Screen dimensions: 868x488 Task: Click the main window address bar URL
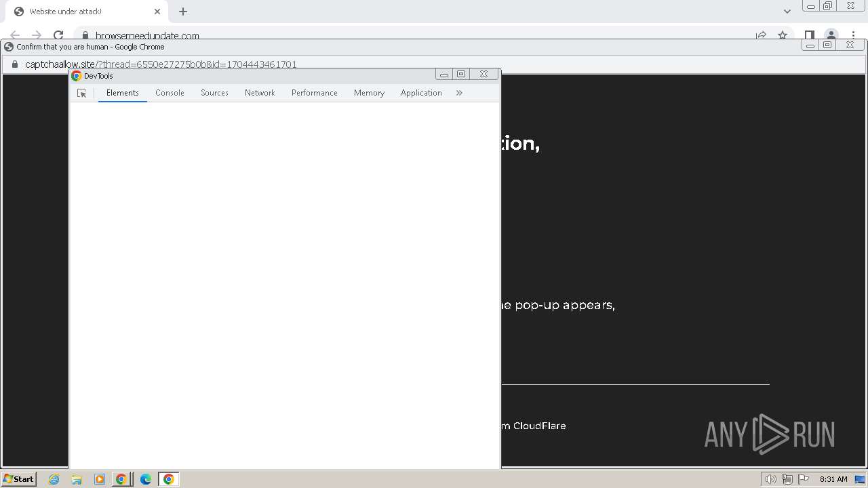pyautogui.click(x=147, y=36)
